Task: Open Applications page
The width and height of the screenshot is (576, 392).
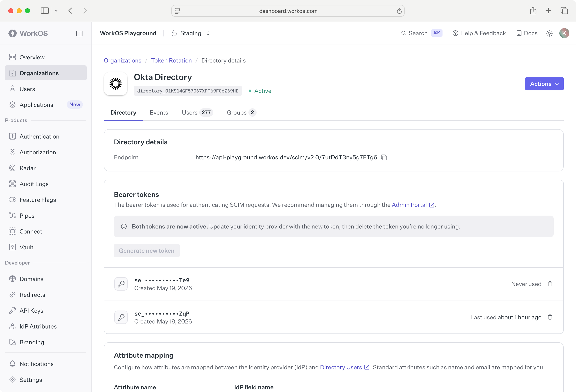Action: pos(46,105)
